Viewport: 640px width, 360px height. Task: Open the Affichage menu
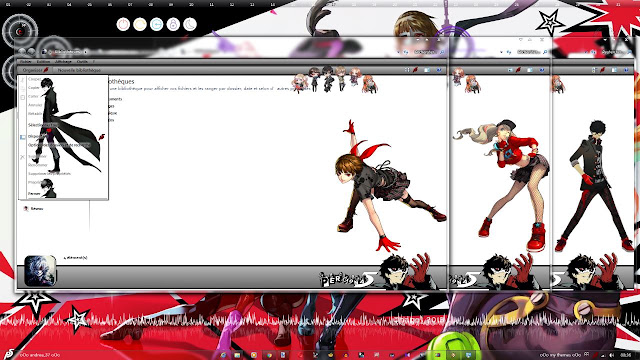pyautogui.click(x=63, y=62)
